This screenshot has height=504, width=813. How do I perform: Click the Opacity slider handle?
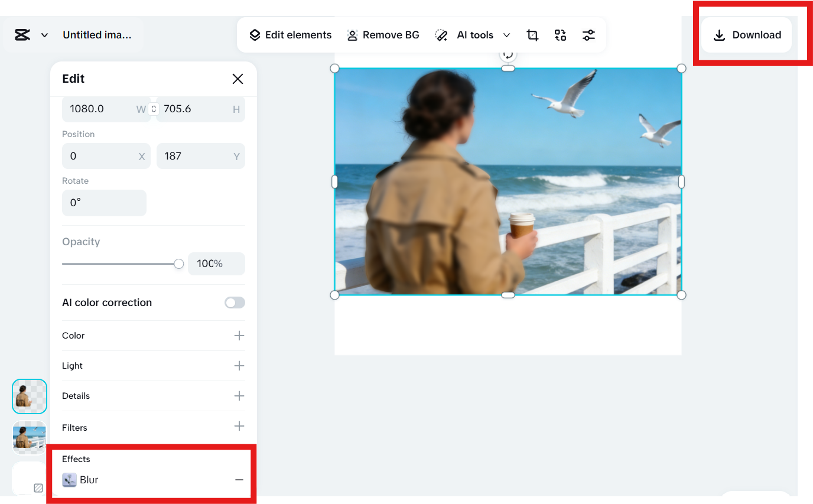click(x=178, y=264)
